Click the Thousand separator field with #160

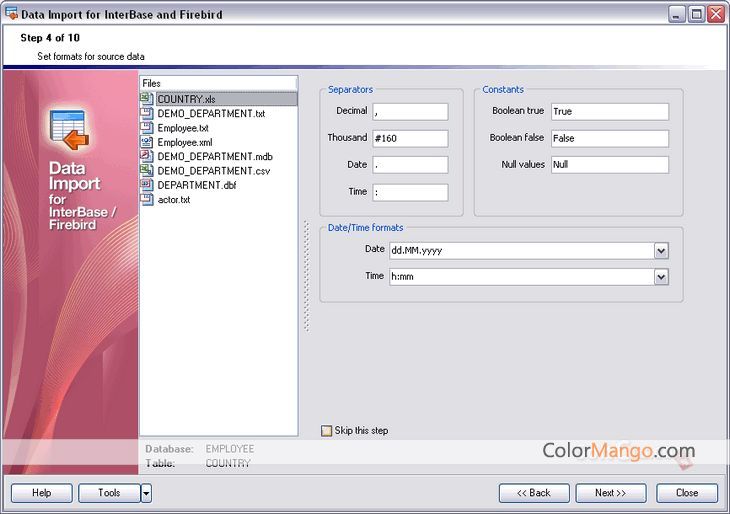(410, 138)
